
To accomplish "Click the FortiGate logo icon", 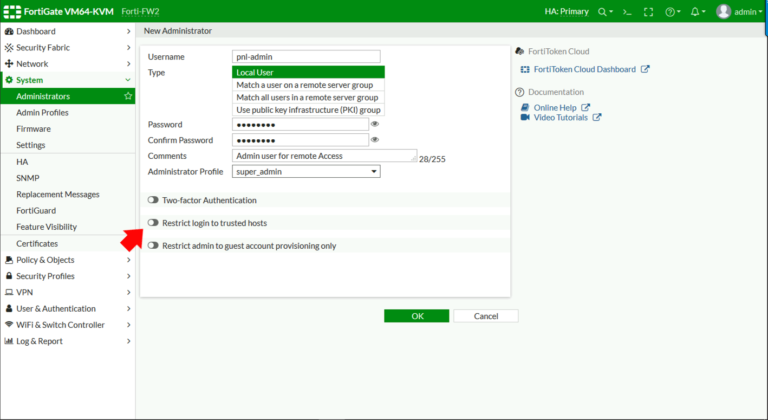I will tap(12, 12).
